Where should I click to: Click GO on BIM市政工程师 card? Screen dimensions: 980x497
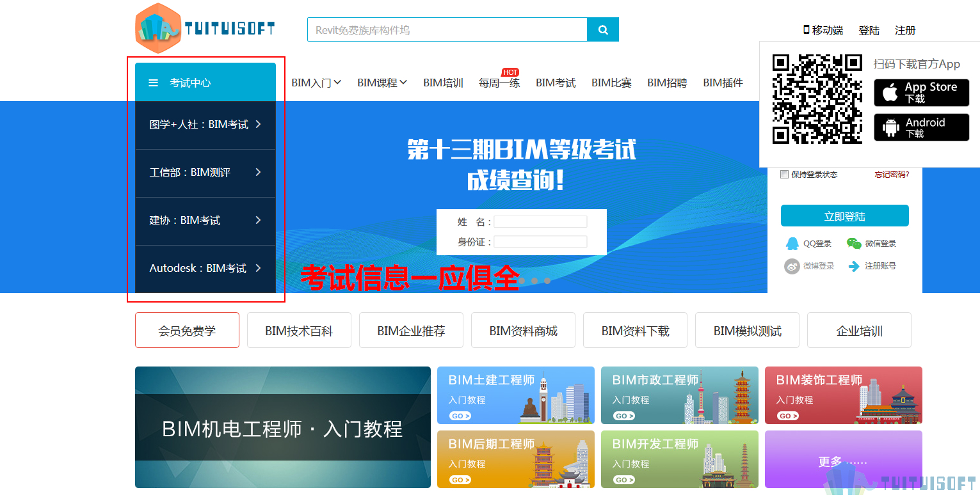[x=624, y=416]
